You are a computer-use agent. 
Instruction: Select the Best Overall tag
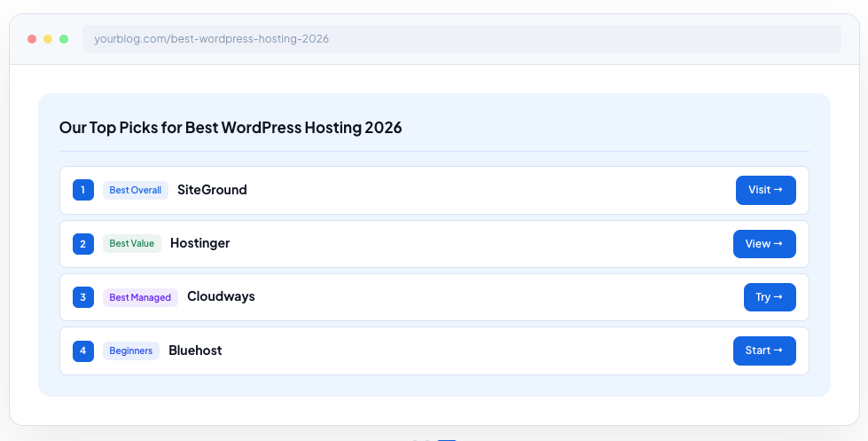click(136, 190)
